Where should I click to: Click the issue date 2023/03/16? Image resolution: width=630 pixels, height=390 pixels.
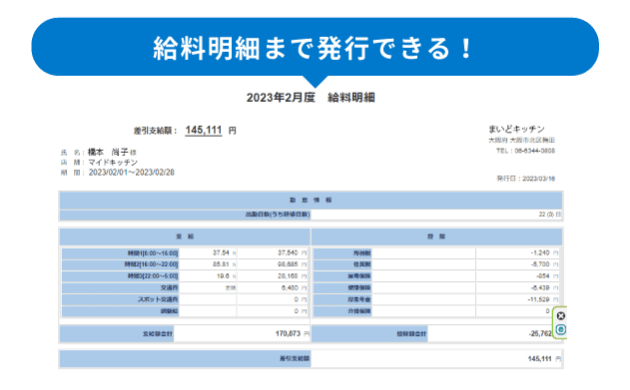click(x=538, y=178)
